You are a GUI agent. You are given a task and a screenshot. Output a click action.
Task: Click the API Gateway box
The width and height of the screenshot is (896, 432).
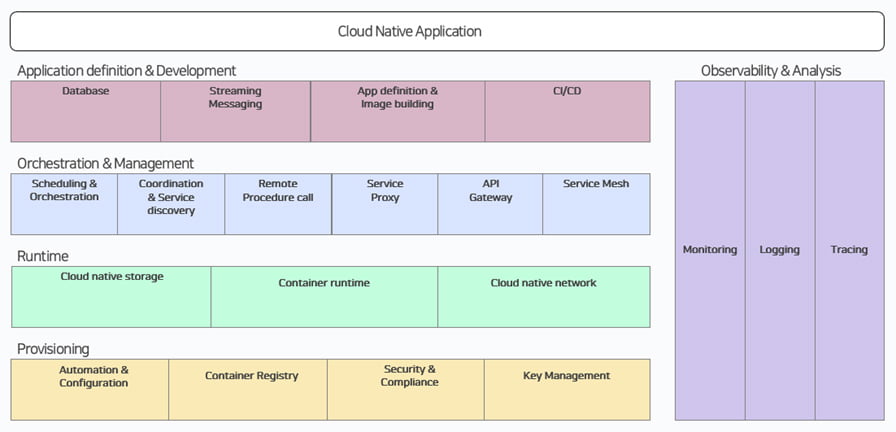(x=490, y=204)
